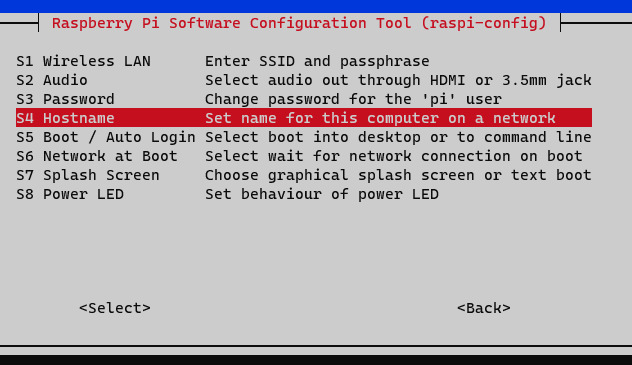Click 'Select wait for network connection' text
Image resolution: width=632 pixels, height=365 pixels.
(358, 156)
